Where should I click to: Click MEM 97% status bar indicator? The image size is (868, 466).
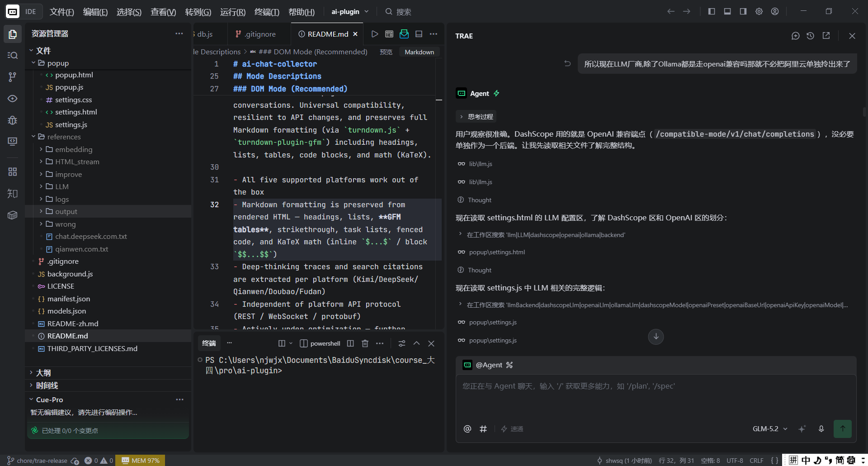(x=141, y=461)
